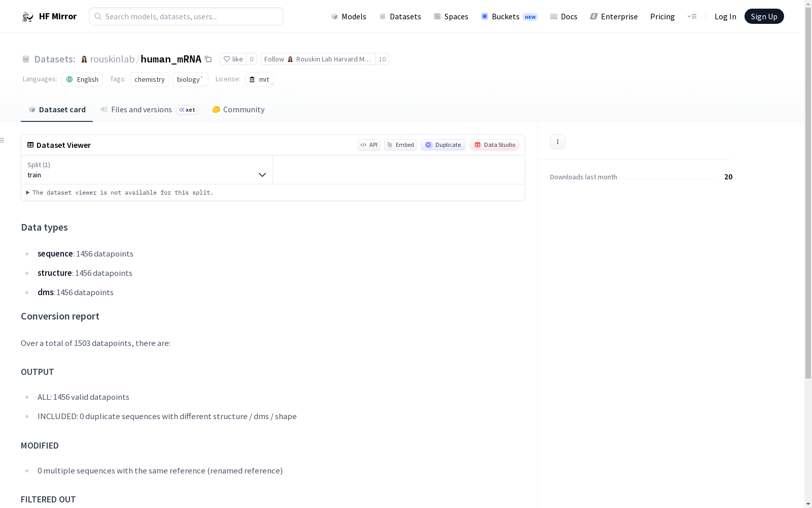Click the Datasets breadcrumb label
The image size is (812, 508).
(54, 59)
